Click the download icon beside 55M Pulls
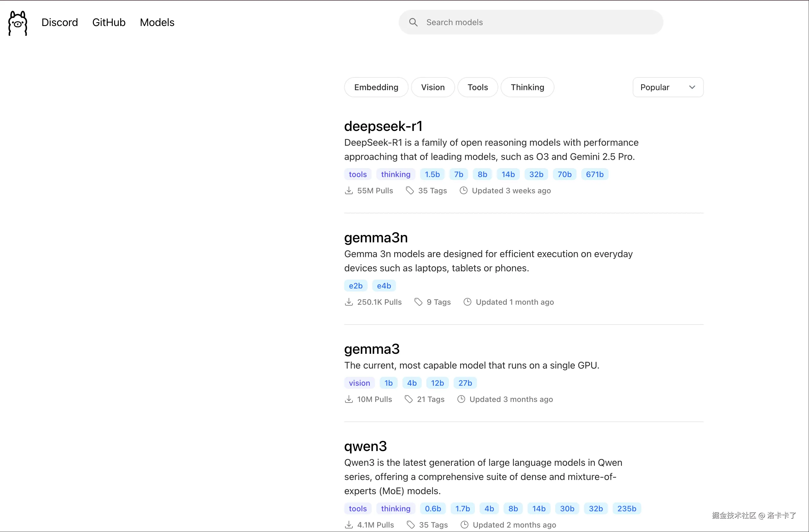 tap(349, 191)
